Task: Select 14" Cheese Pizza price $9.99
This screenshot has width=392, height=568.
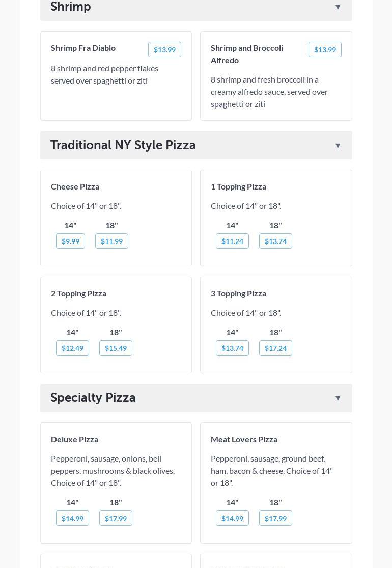Action: coord(70,241)
